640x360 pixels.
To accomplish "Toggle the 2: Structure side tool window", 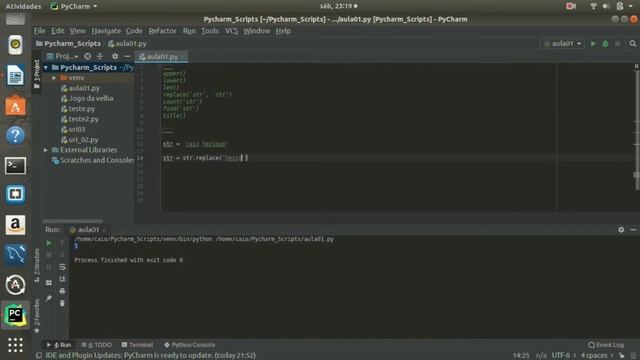I will pos(37,265).
